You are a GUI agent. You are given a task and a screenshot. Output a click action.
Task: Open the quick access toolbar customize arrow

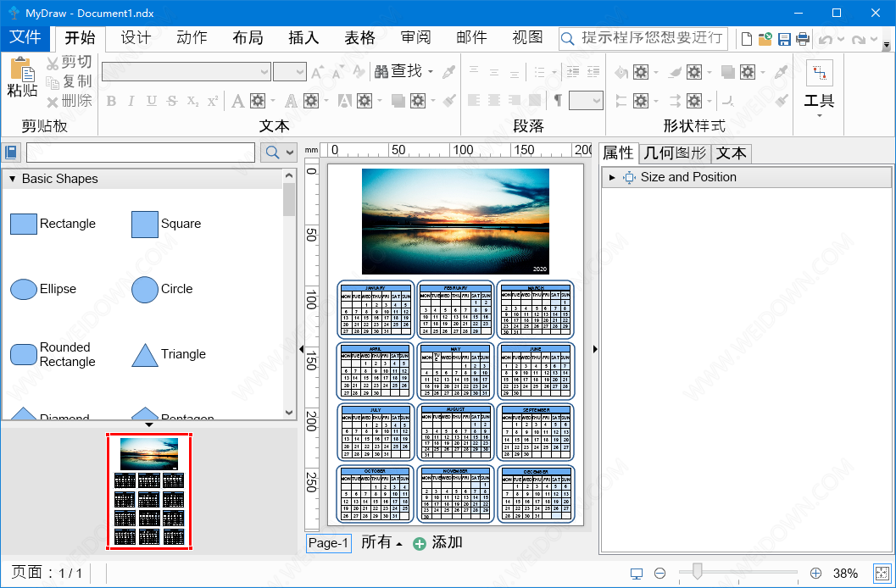(x=887, y=44)
